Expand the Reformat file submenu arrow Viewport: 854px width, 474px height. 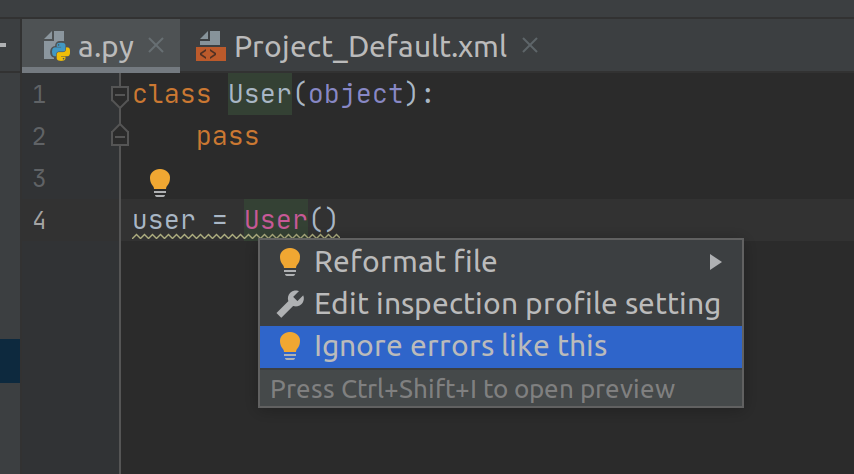pos(715,262)
